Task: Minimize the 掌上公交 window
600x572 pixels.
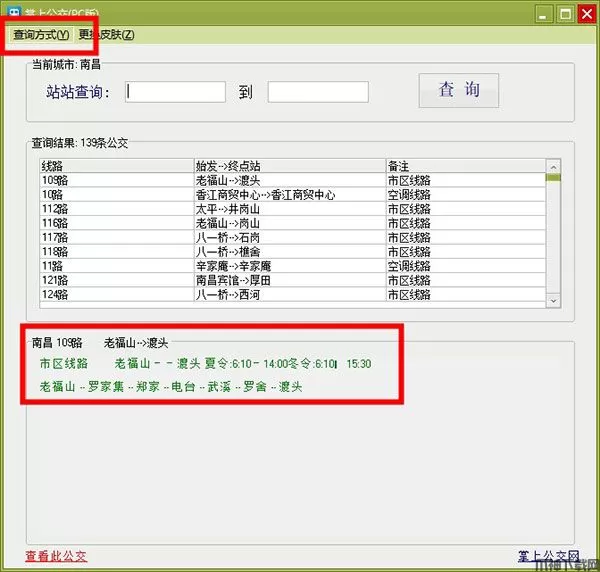Action: coord(543,15)
